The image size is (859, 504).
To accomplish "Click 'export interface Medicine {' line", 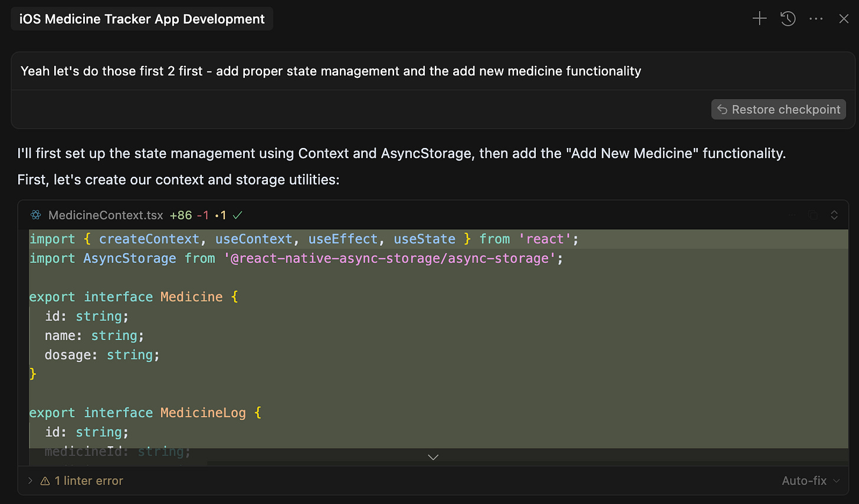I will [134, 297].
